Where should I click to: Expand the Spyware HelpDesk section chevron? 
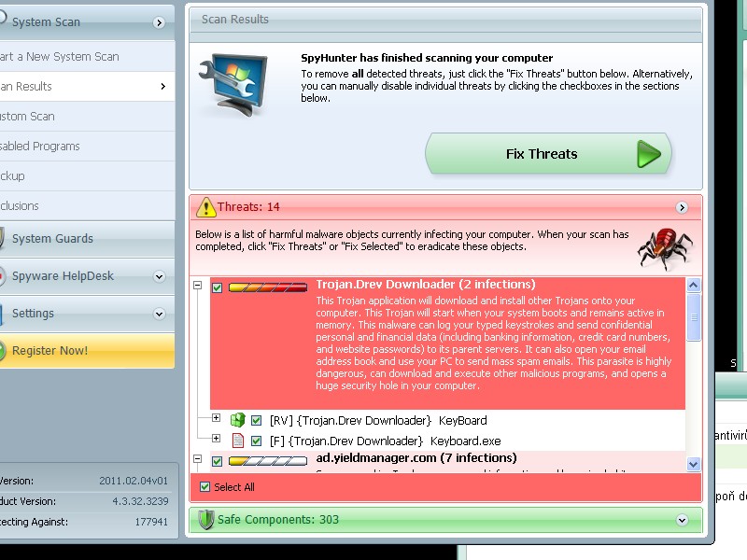(x=159, y=276)
